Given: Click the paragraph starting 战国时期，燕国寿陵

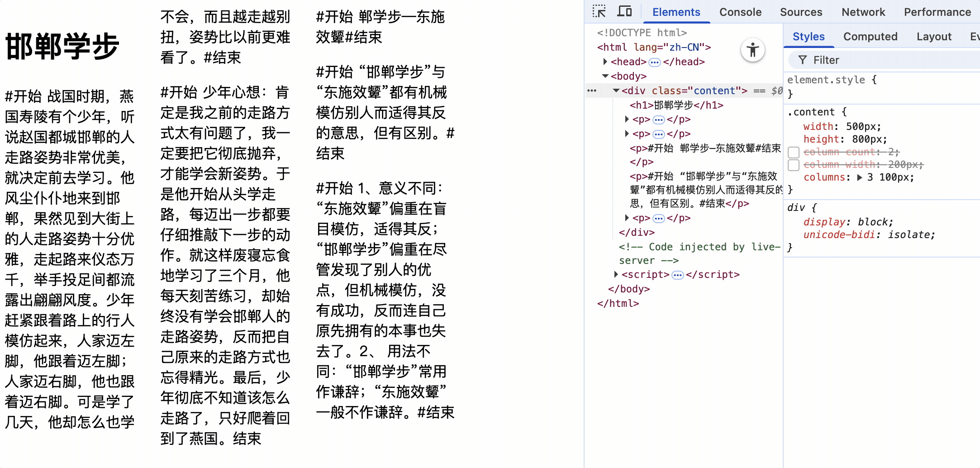Looking at the screenshot, I should click(x=70, y=259).
